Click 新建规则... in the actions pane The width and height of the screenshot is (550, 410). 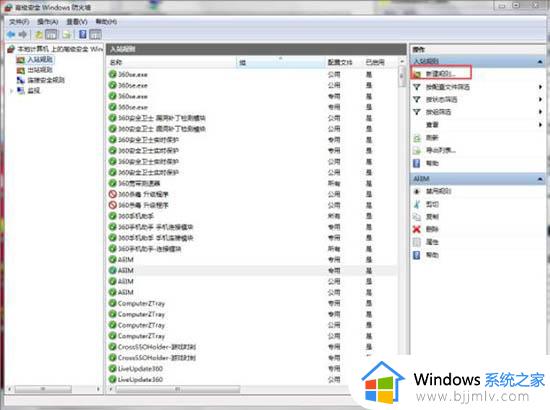441,74
